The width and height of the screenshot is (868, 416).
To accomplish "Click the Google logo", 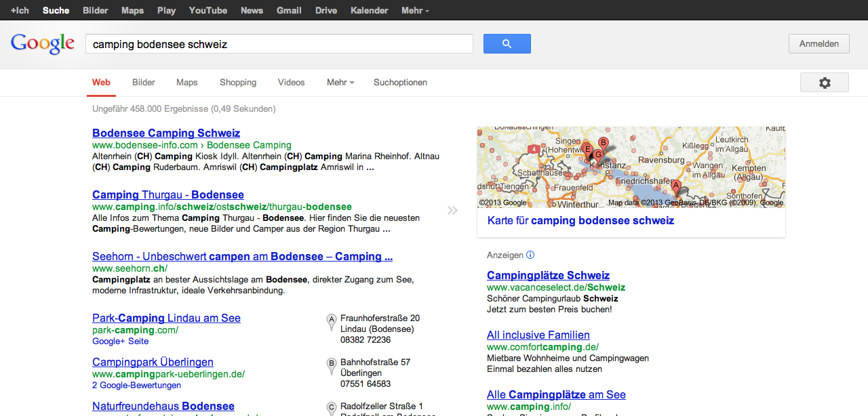I will point(42,43).
